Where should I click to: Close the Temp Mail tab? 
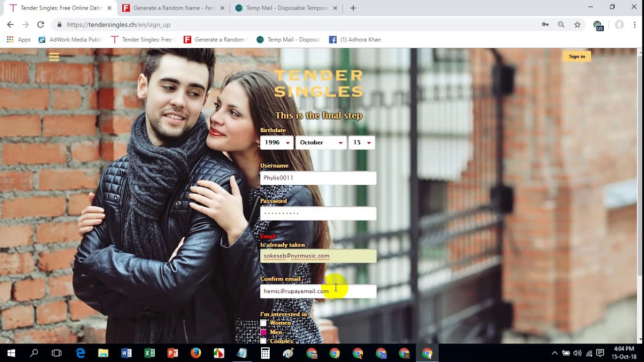[335, 8]
